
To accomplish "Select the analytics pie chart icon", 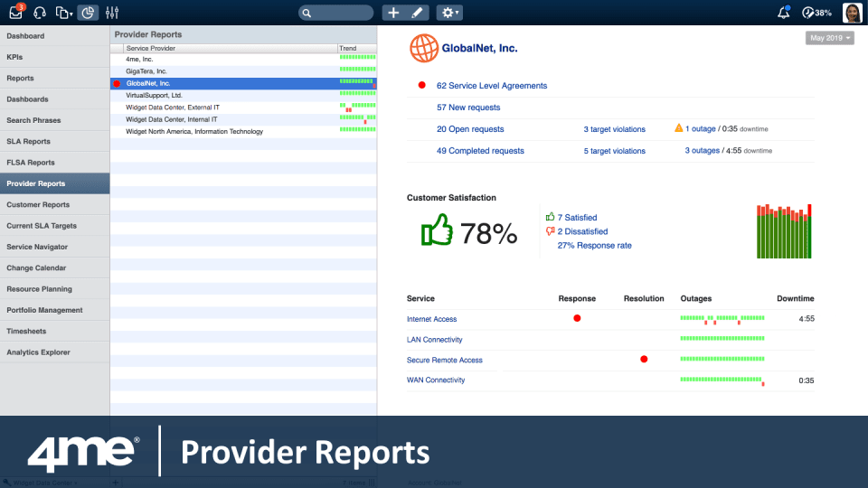I will point(88,13).
